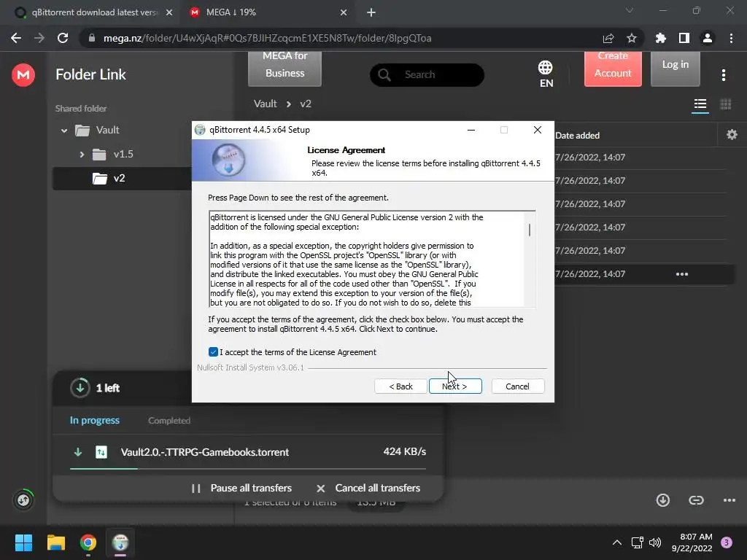This screenshot has height=560, width=747.
Task: Open Chrome three-dot menu
Action: pyautogui.click(x=731, y=38)
